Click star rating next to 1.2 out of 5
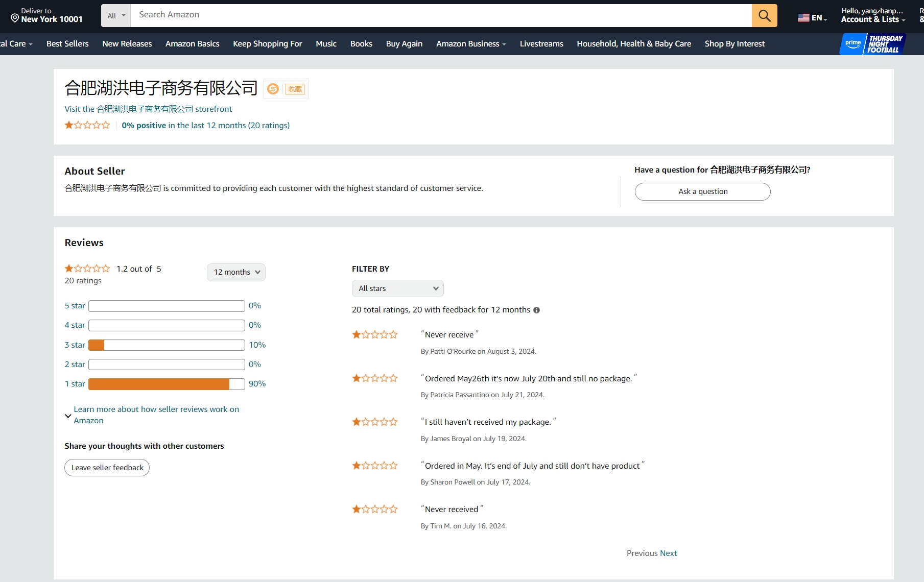 coord(87,269)
